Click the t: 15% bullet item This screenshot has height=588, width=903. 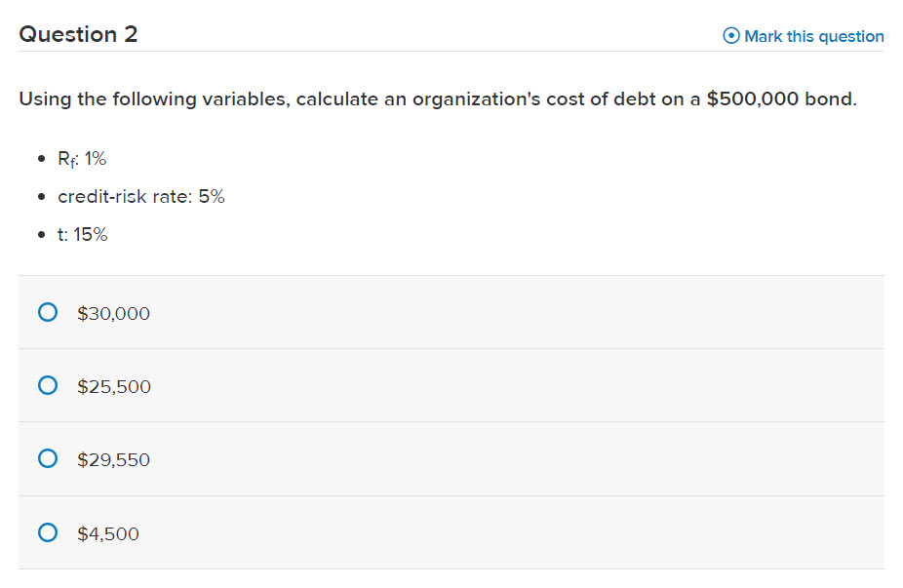(83, 234)
